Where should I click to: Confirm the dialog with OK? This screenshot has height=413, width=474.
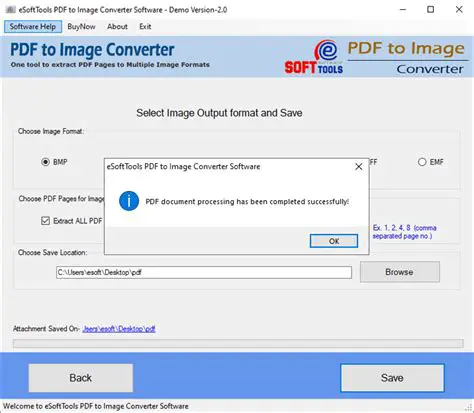pyautogui.click(x=334, y=241)
